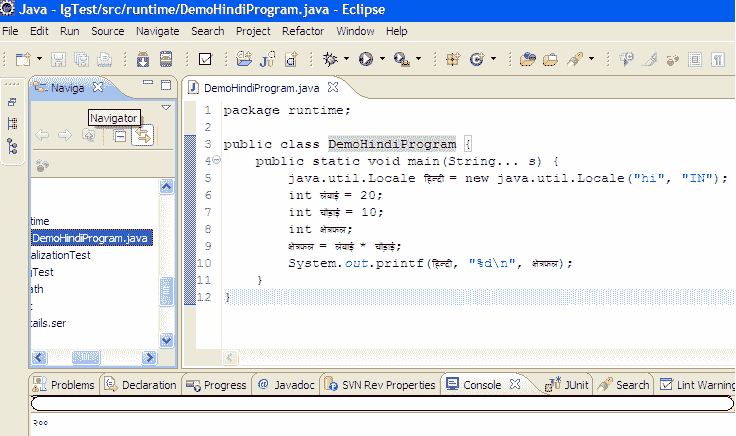Toggle the Block Selection Mode icon
Viewport: 736px width, 436px height.
point(695,60)
